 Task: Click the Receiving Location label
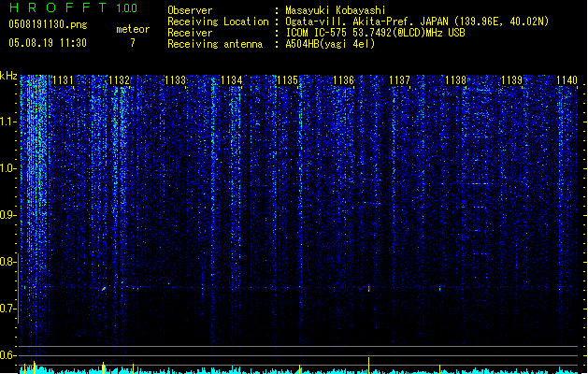tap(218, 22)
